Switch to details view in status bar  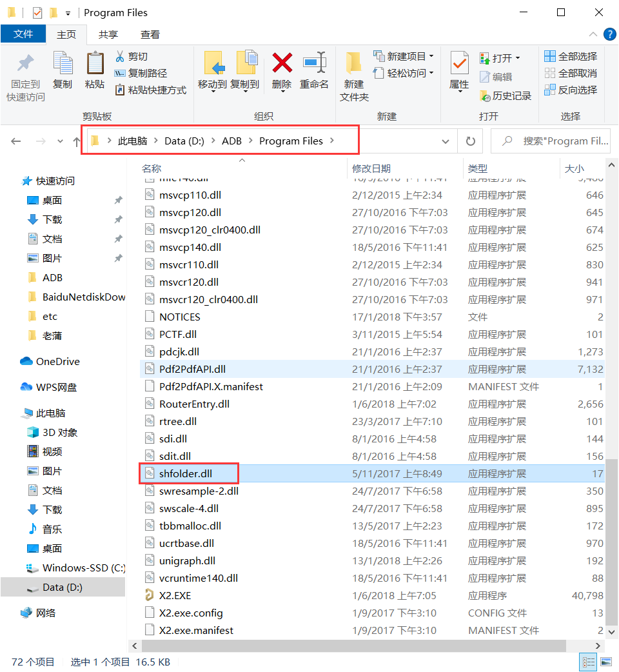click(588, 662)
